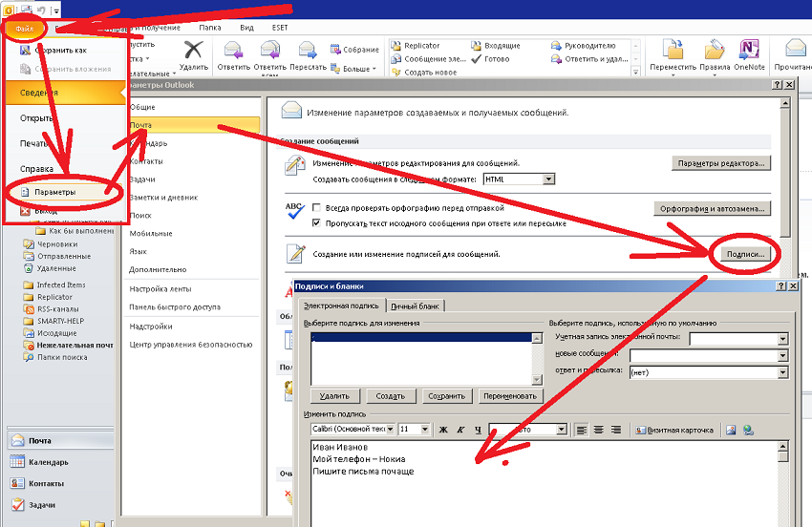The image size is (812, 527).
Task: Click the Создать signature button
Action: [390, 396]
